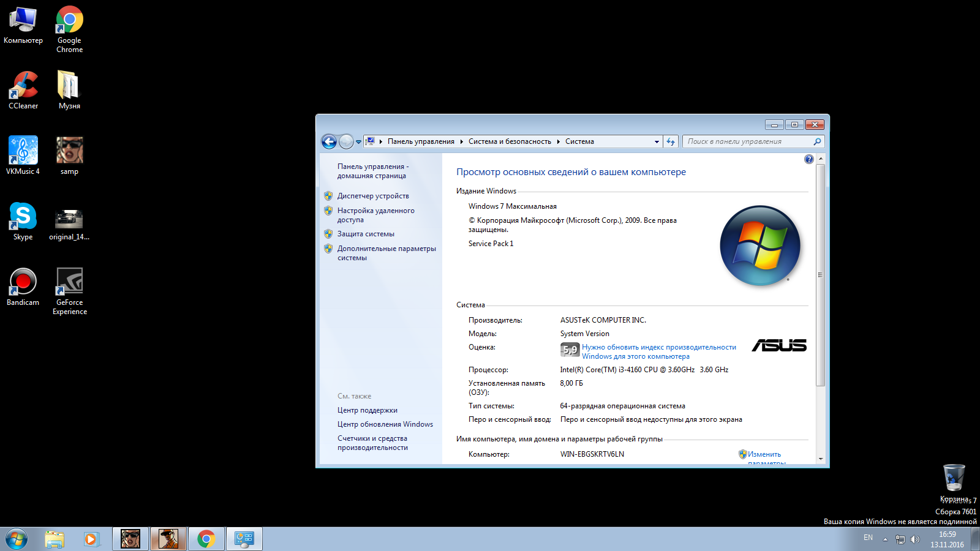This screenshot has height=551, width=980.
Task: Minimize the Система window
Action: click(x=774, y=124)
